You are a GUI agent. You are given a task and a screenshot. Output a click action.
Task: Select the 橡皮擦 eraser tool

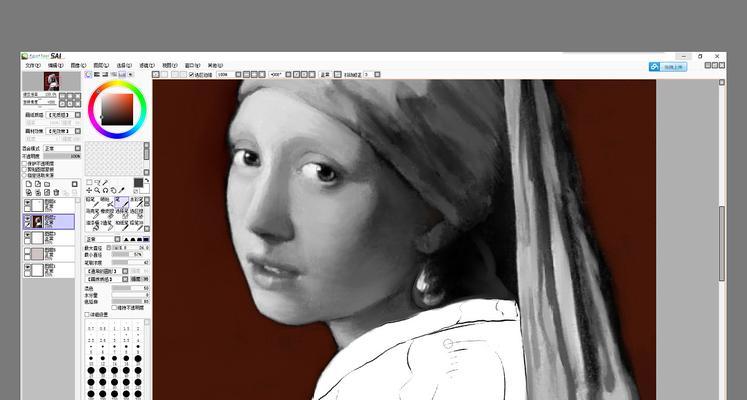pos(106,214)
